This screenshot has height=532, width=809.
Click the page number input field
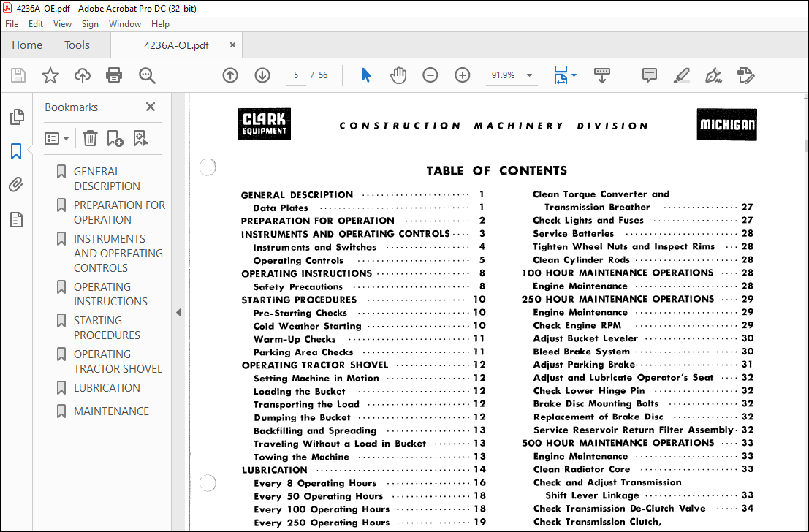coord(296,75)
